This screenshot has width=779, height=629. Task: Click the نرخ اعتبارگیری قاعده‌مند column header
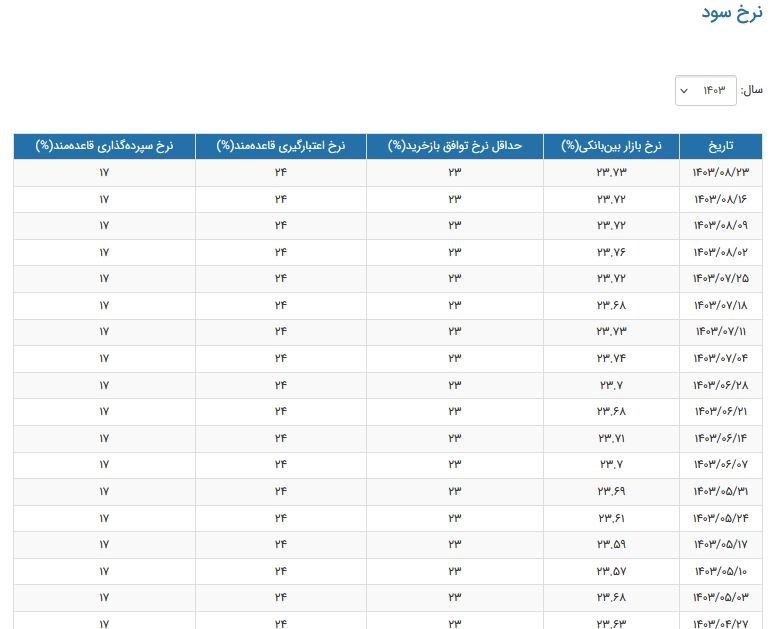click(x=281, y=146)
